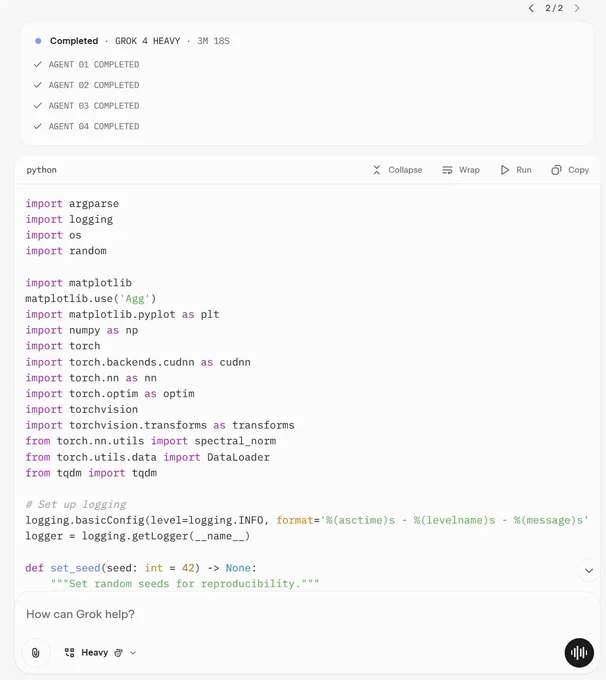The image size is (606, 680).
Task: Run the python code block
Action: pos(516,170)
